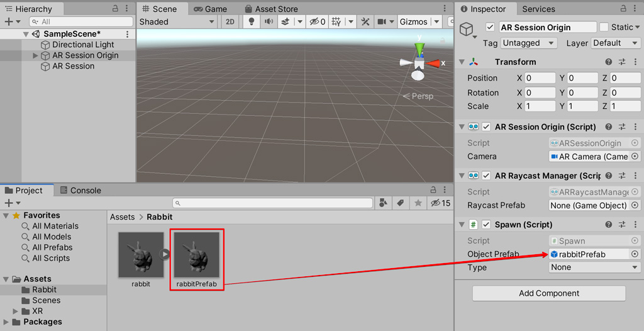
Task: Toggle 2D view mode
Action: coord(230,22)
